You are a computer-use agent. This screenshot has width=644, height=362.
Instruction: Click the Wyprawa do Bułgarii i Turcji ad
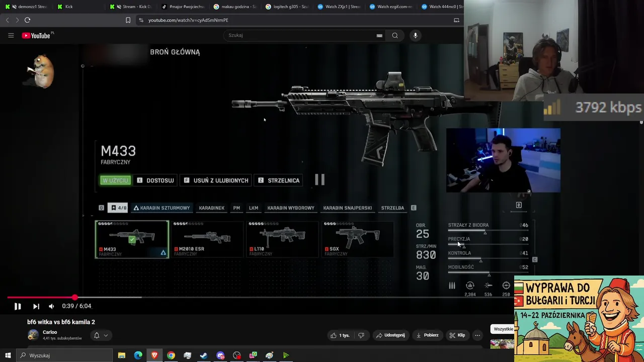pyautogui.click(x=579, y=319)
